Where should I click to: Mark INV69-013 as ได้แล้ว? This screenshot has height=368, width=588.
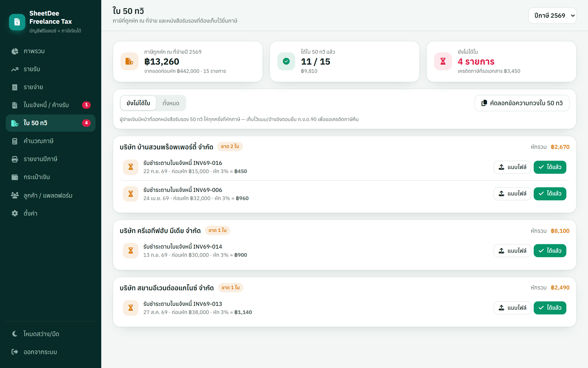coord(550,308)
